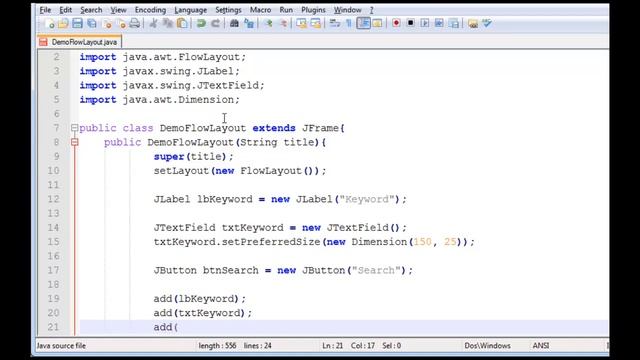Open the Settings menu
Image resolution: width=640 pixels, height=360 pixels.
[x=228, y=10]
